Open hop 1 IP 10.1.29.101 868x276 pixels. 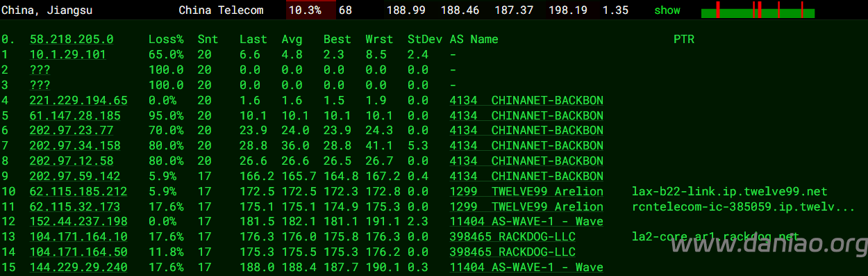[68, 54]
